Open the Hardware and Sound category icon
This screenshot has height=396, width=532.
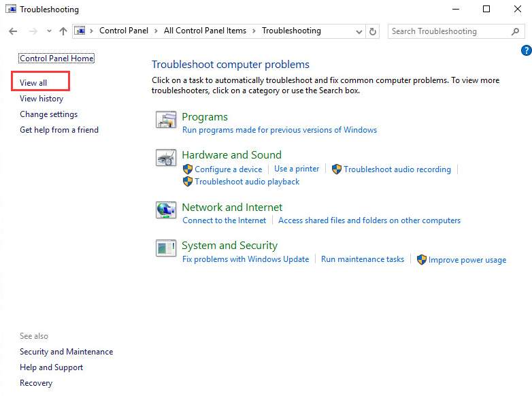(x=166, y=158)
